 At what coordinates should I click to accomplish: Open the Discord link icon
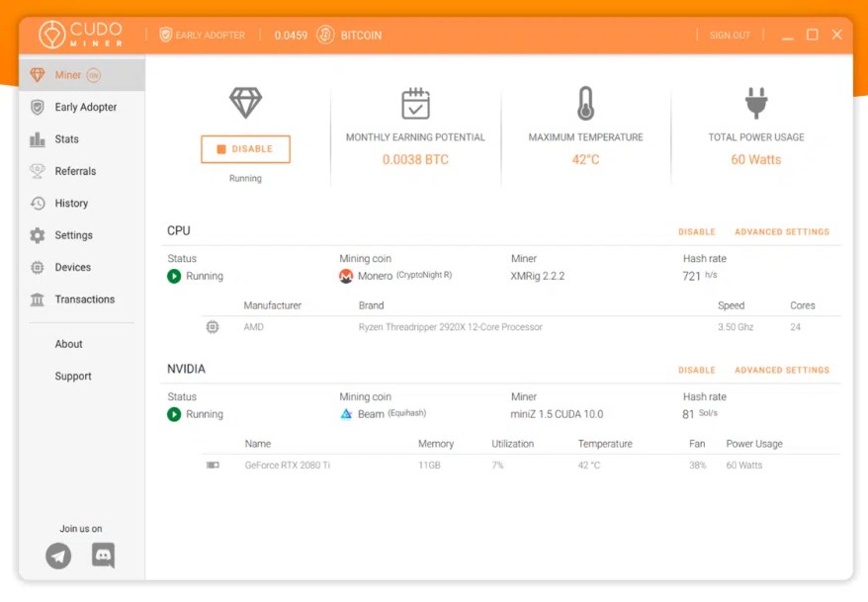(x=103, y=555)
